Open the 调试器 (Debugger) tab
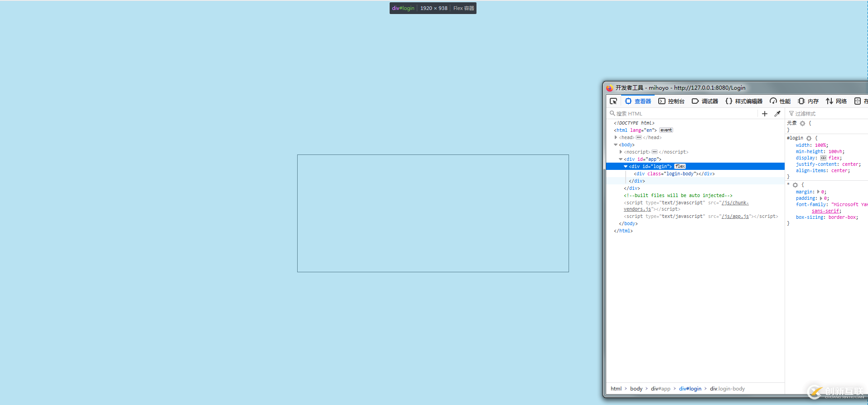This screenshot has height=405, width=868. 705,101
